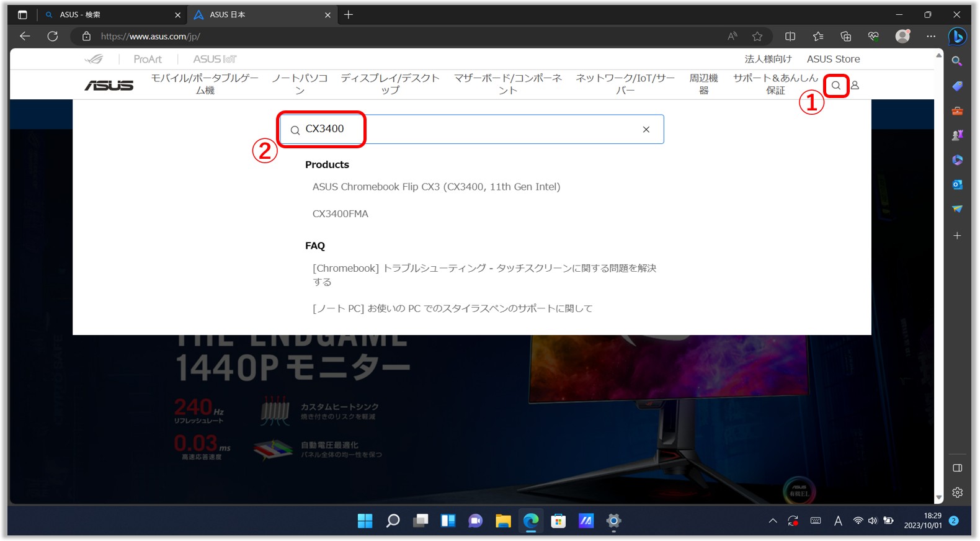Add page to favorites with star icon

[x=757, y=37]
